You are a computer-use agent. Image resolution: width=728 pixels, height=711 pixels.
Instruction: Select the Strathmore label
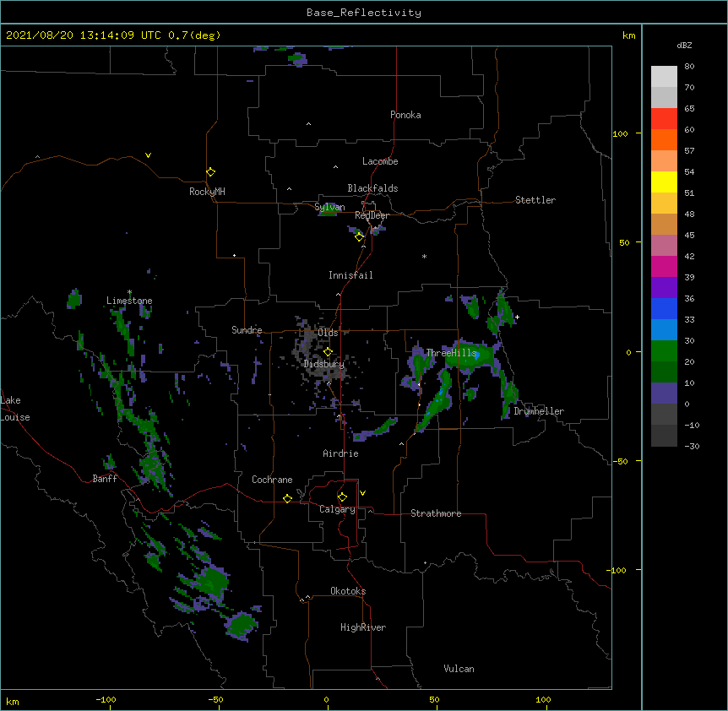coord(436,513)
